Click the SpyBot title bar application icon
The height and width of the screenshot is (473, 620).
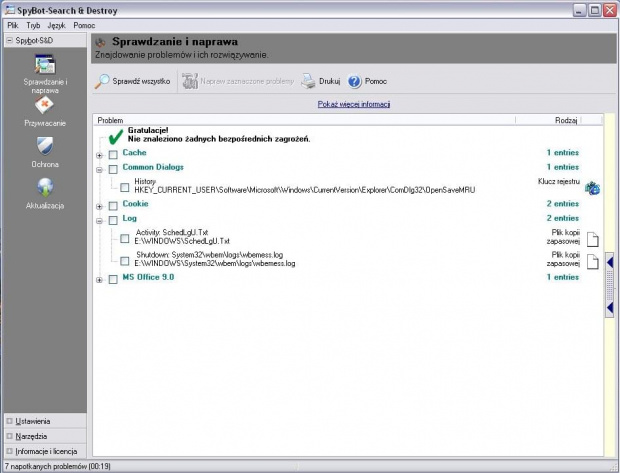(x=9, y=10)
